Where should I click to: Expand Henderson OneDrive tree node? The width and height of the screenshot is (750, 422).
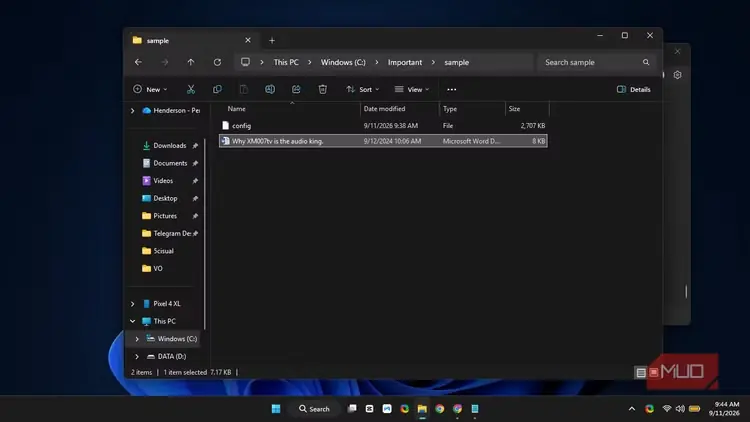(x=132, y=111)
